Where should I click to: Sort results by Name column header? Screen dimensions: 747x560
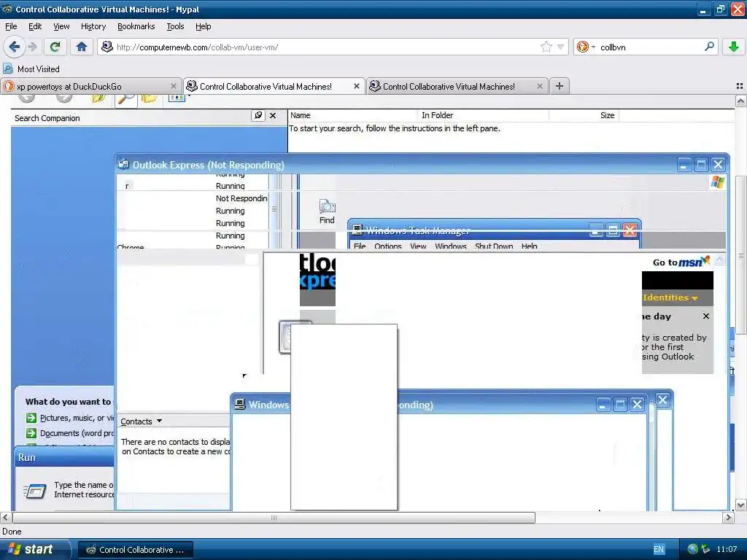point(352,115)
